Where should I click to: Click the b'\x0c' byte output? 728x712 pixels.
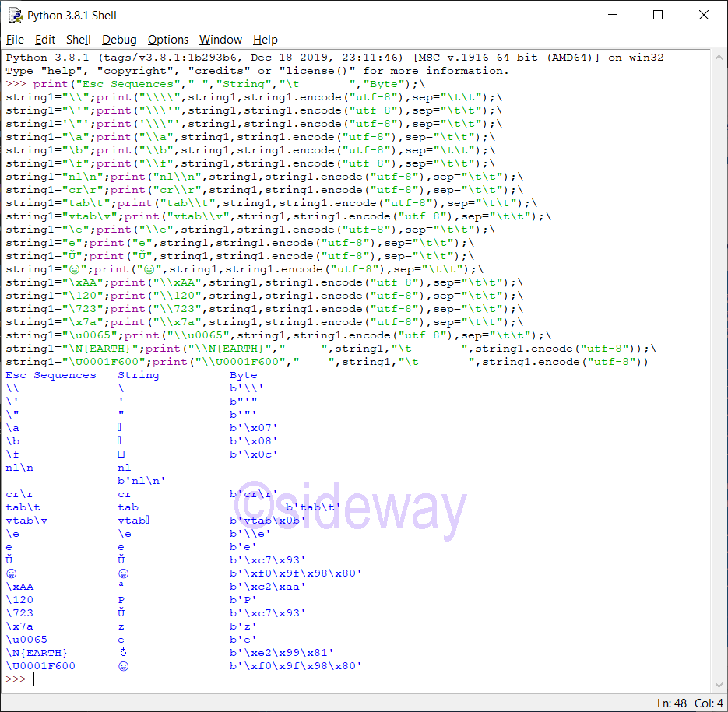click(254, 454)
